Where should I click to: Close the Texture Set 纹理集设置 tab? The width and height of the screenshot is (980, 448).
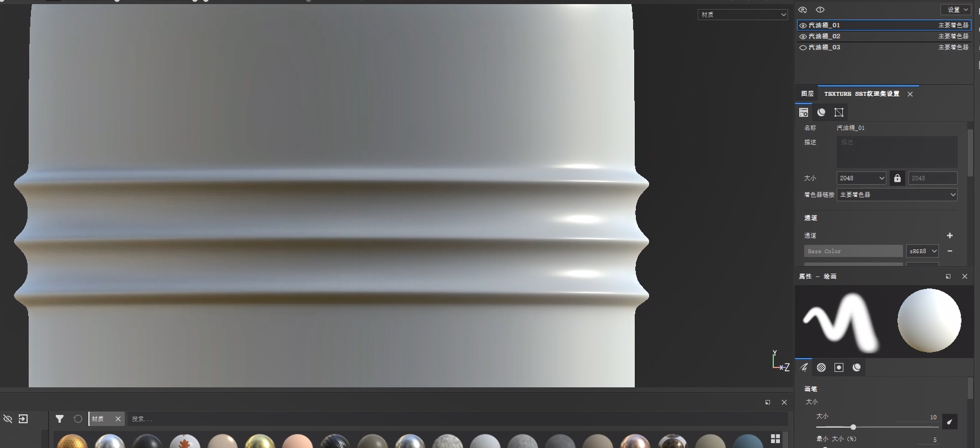pos(910,94)
